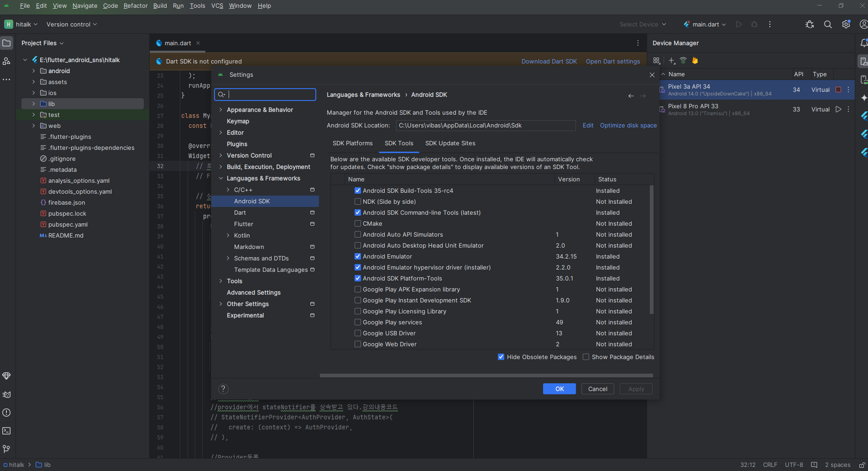Switch to SDK Update Sites tab
Screen dimensions: 868x471
click(x=450, y=143)
